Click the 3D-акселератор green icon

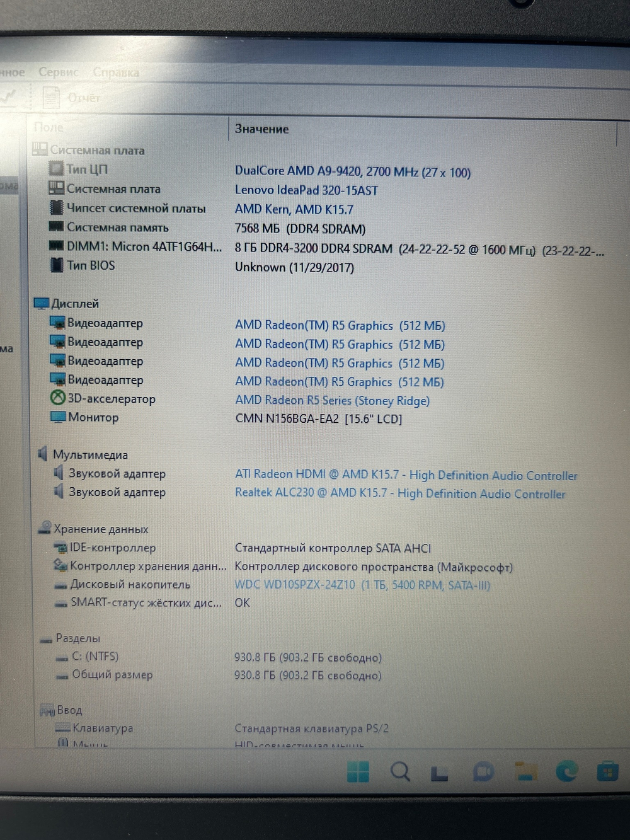click(57, 398)
